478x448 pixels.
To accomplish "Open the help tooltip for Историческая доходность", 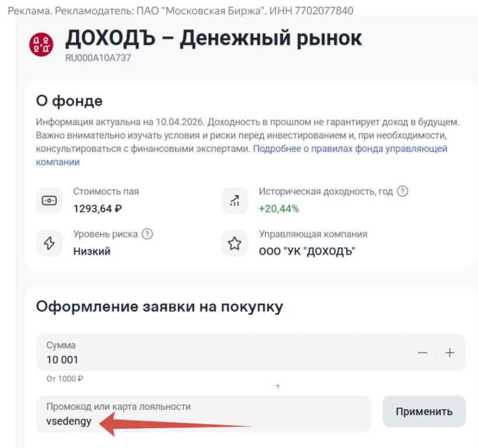I will pyautogui.click(x=402, y=191).
